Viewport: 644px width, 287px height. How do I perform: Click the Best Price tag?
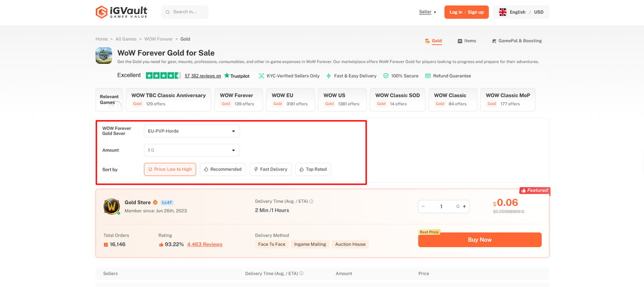429,232
